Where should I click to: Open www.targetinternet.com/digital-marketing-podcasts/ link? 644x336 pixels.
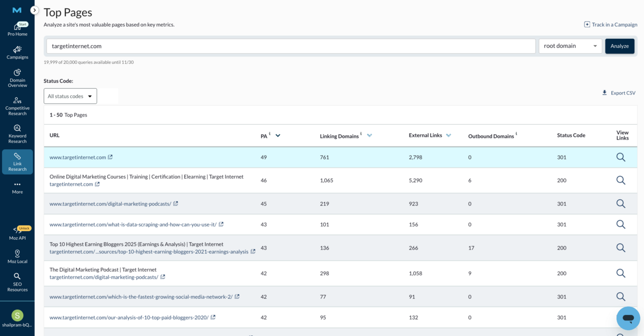click(x=111, y=204)
